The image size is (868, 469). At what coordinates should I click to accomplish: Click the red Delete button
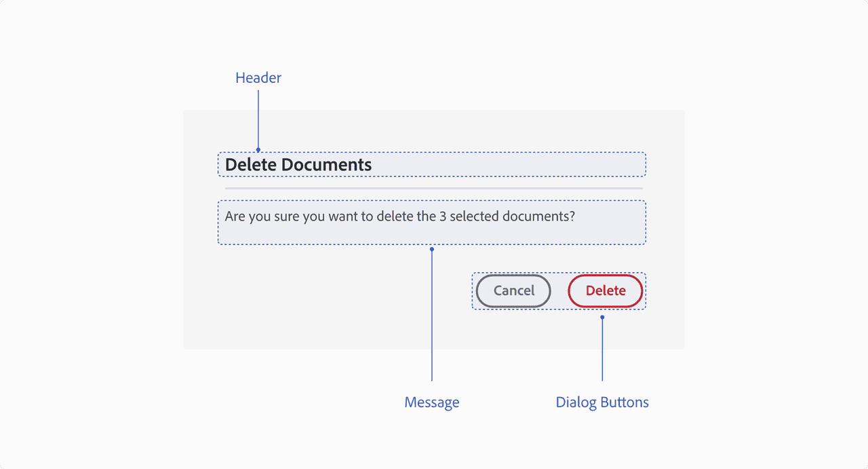coord(605,291)
